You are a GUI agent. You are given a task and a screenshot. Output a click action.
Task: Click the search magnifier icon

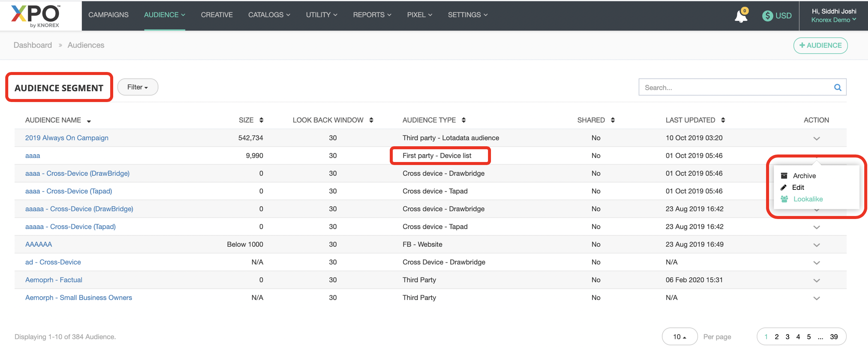[838, 88]
